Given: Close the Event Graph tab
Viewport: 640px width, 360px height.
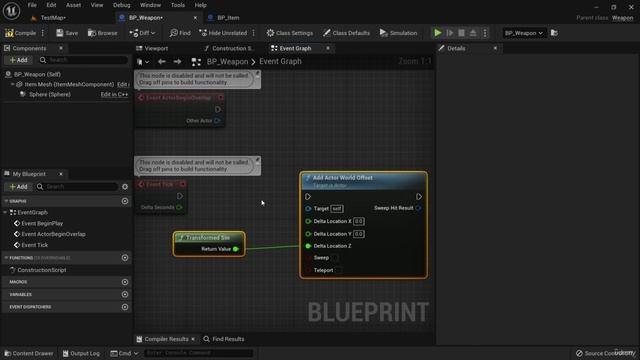Looking at the screenshot, I should (328, 48).
